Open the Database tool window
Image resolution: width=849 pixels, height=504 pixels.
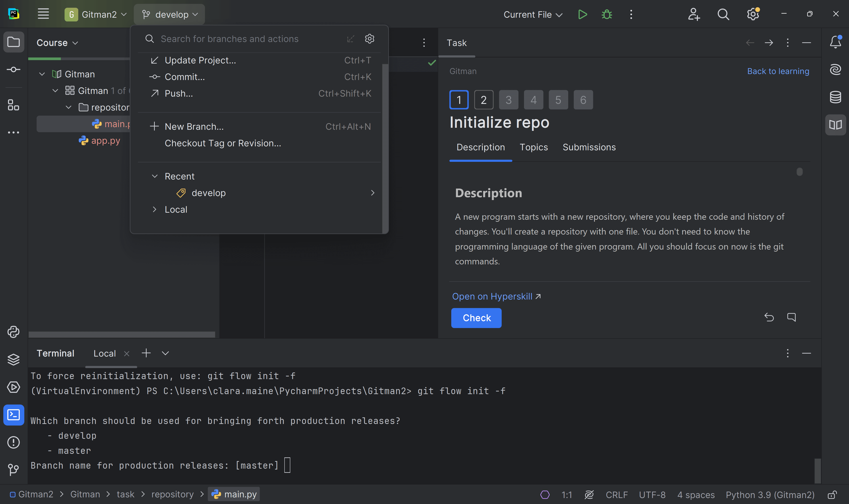(x=836, y=97)
